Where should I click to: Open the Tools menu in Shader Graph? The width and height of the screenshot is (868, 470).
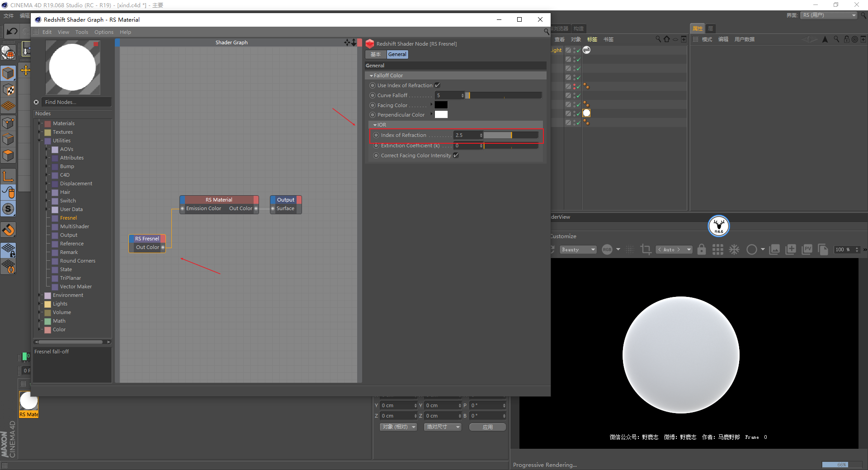pyautogui.click(x=82, y=32)
